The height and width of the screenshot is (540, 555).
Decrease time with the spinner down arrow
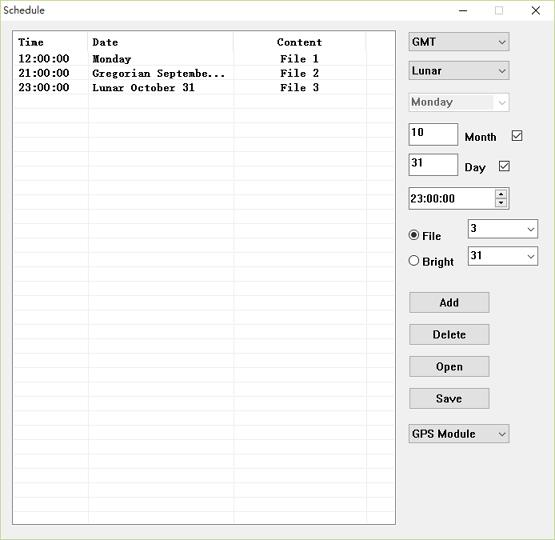tap(501, 203)
